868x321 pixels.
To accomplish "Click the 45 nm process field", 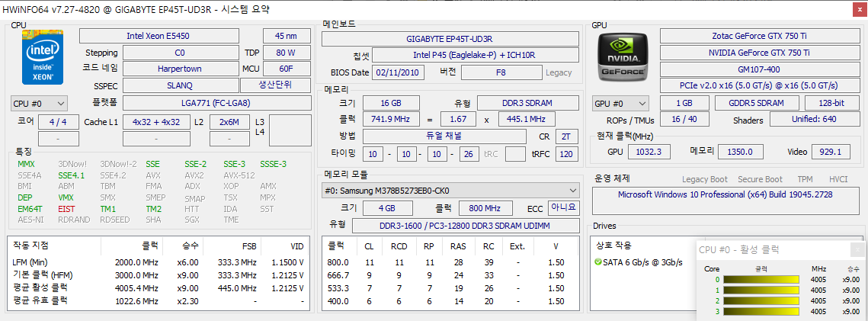I will 287,36.
